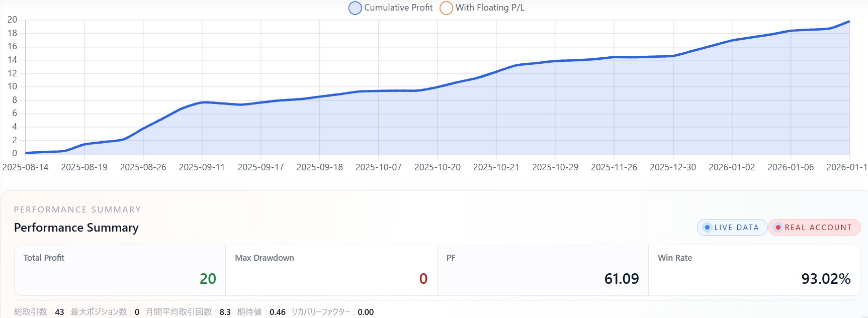Click the 2026-01-06 date on the x-axis
This screenshot has width=868, height=318.
tap(790, 167)
